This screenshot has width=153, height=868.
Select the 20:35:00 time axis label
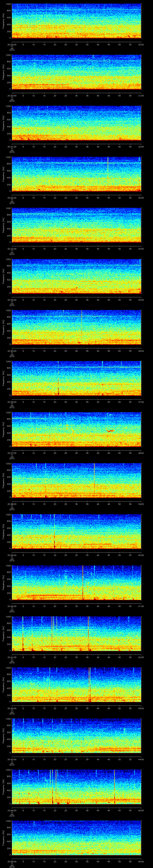click(x=12, y=351)
